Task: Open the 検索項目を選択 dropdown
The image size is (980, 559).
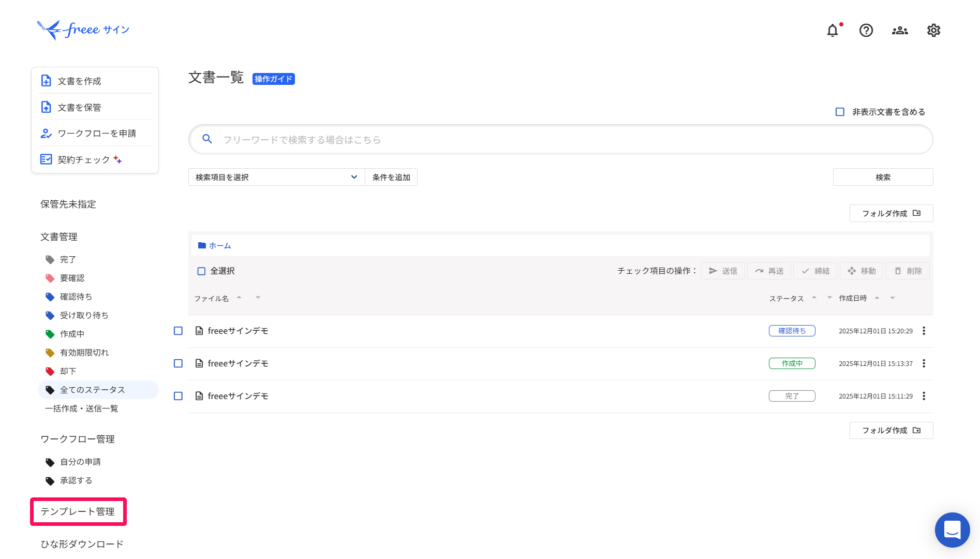Action: tap(276, 177)
